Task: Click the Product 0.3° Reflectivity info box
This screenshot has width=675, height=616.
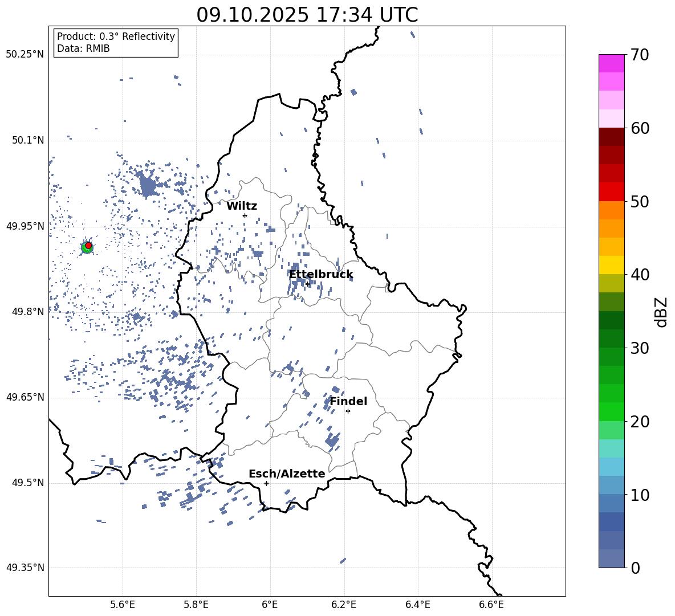Action: pos(116,43)
